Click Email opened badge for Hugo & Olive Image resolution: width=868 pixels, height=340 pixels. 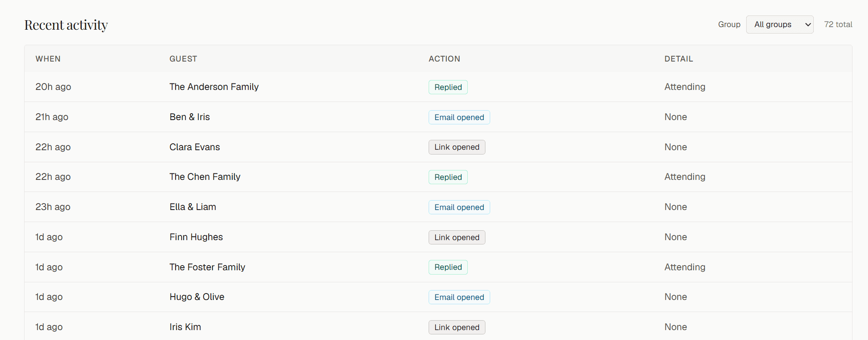(459, 297)
